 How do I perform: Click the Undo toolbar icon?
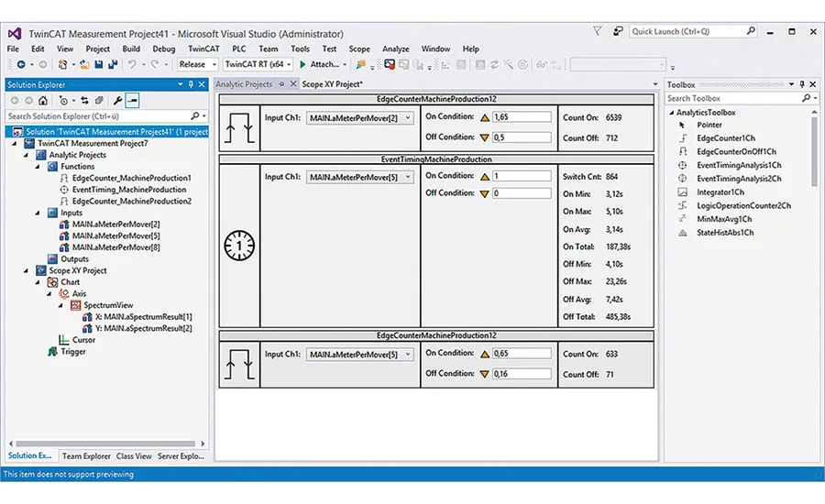132,65
